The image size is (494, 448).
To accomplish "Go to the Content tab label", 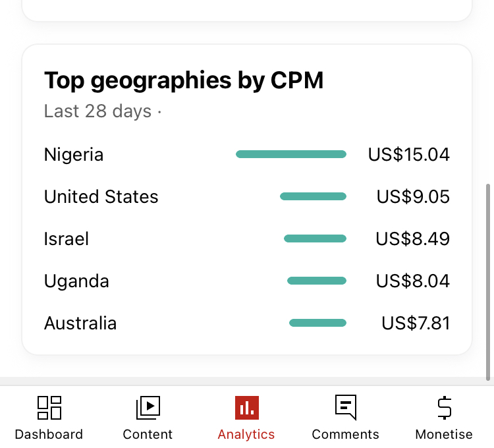I will point(148,434).
